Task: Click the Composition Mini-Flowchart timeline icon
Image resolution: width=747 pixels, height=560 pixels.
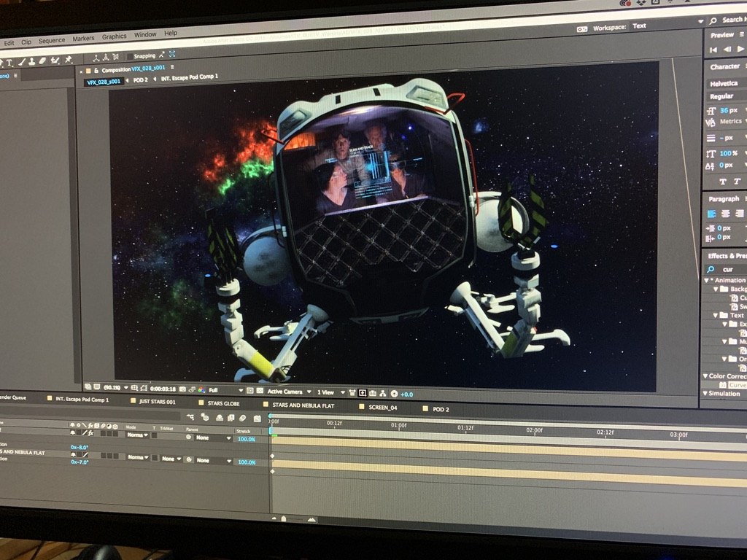Action: click(x=190, y=417)
